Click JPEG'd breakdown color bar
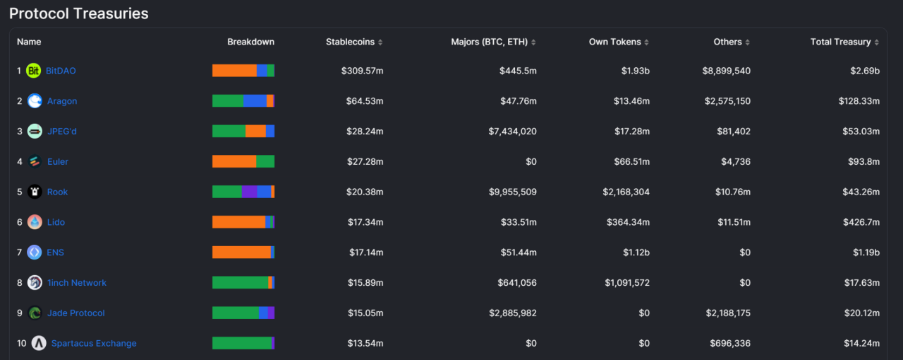The width and height of the screenshot is (903, 360). coord(243,131)
